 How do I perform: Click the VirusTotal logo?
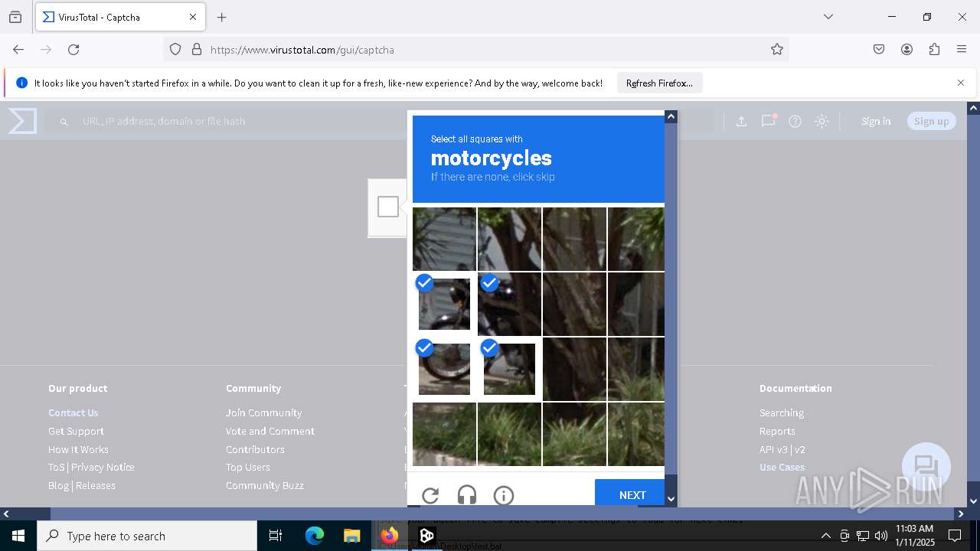pyautogui.click(x=22, y=121)
